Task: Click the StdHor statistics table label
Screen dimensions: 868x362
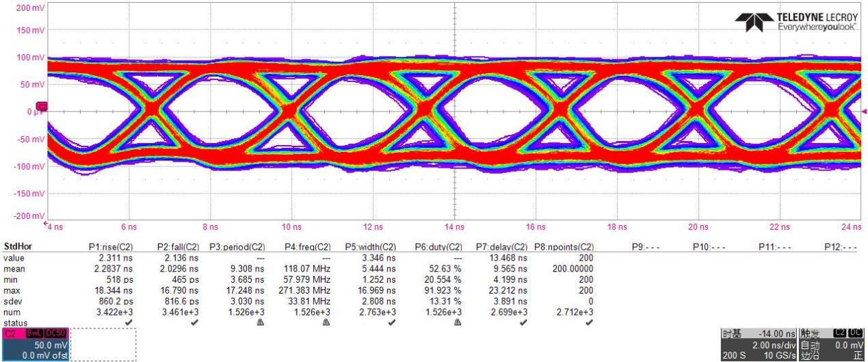Action: pos(16,246)
